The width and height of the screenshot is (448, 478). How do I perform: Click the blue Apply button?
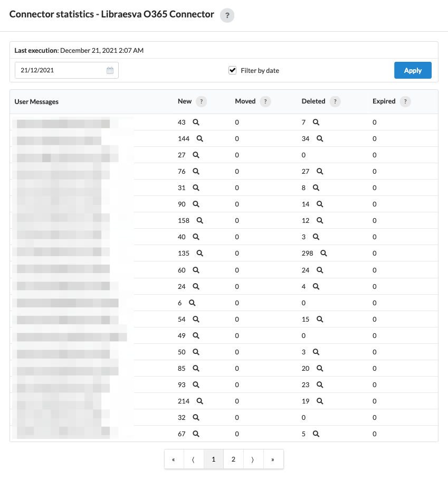click(413, 70)
